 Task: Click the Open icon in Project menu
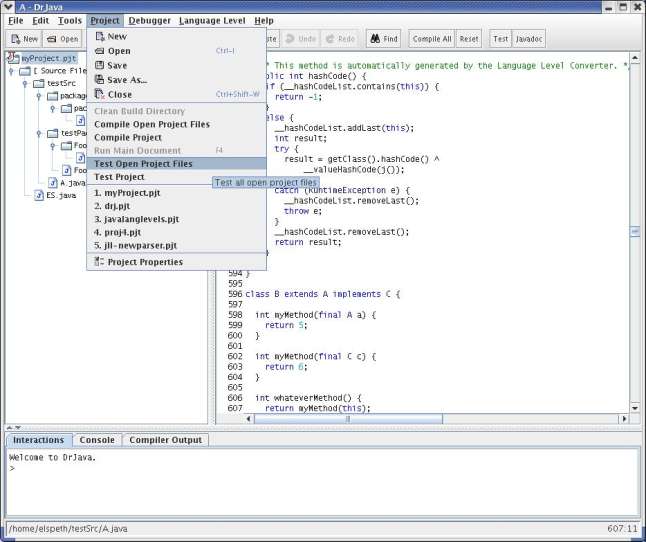pos(99,51)
